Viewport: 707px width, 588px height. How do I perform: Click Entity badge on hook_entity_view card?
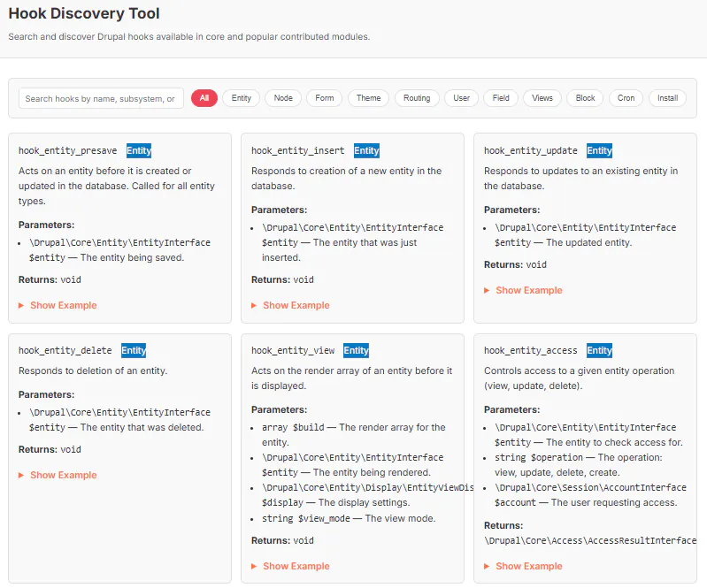357,350
